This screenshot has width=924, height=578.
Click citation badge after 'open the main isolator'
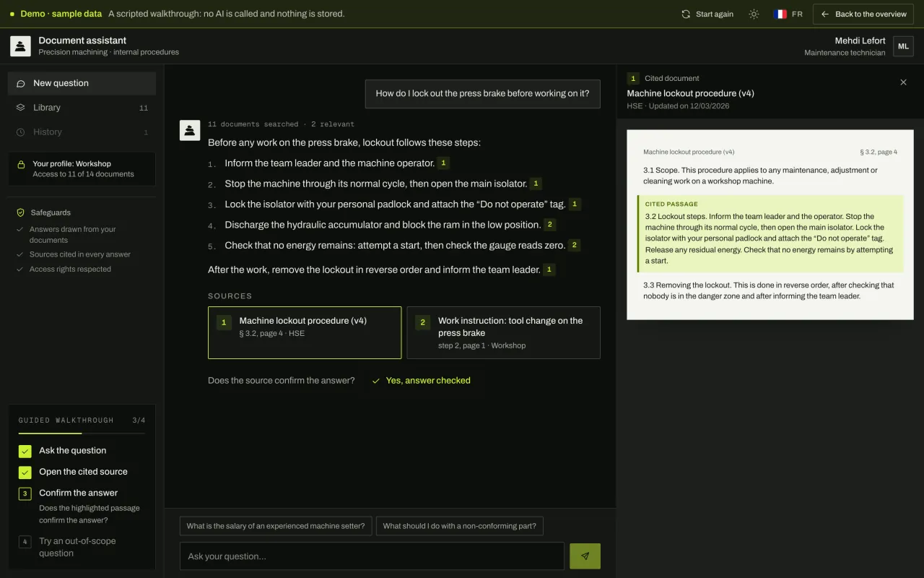[x=536, y=184]
